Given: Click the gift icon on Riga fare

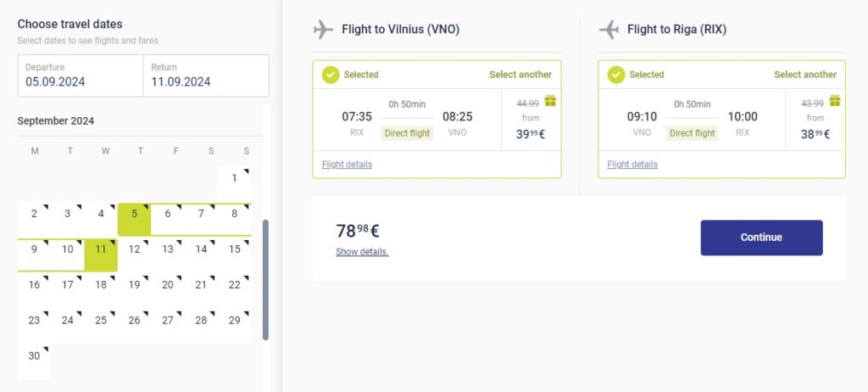Looking at the screenshot, I should pos(835,101).
